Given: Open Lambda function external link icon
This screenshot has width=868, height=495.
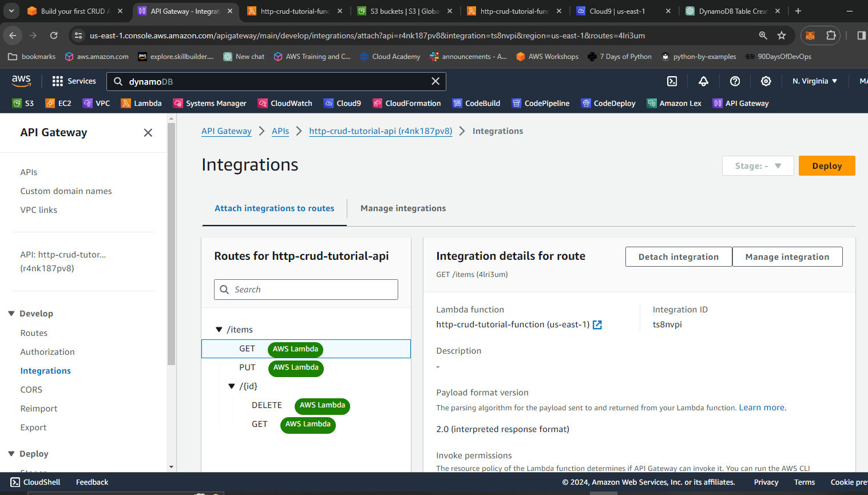Looking at the screenshot, I should [597, 325].
